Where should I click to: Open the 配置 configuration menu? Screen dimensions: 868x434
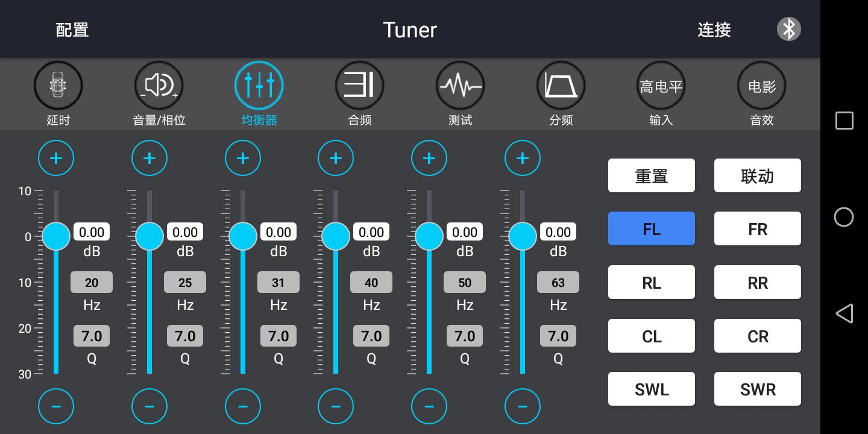(72, 30)
